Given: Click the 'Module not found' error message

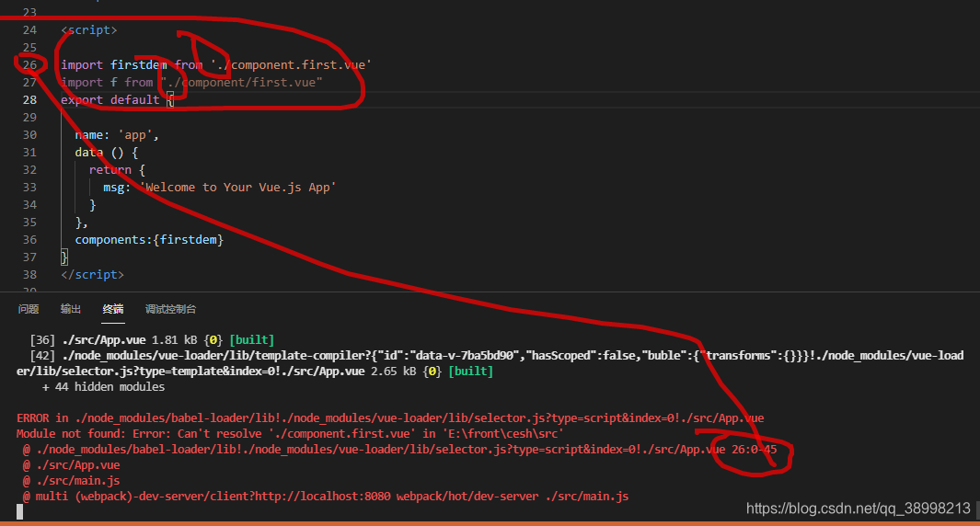Looking at the screenshot, I should pyautogui.click(x=290, y=434).
